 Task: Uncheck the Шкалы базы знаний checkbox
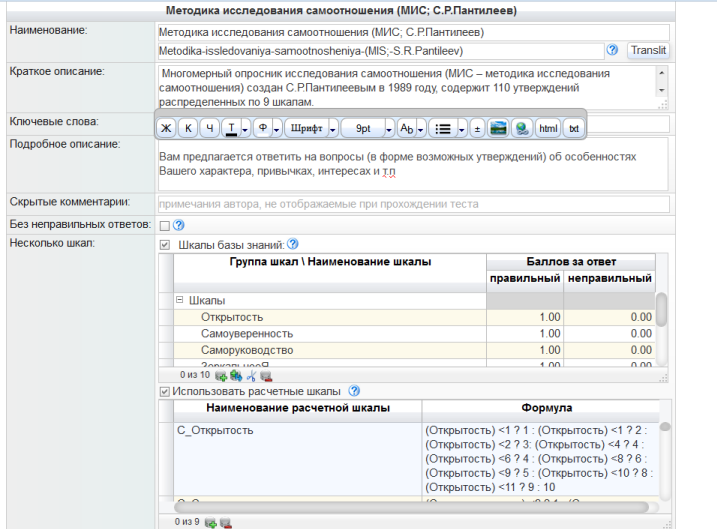coord(165,244)
